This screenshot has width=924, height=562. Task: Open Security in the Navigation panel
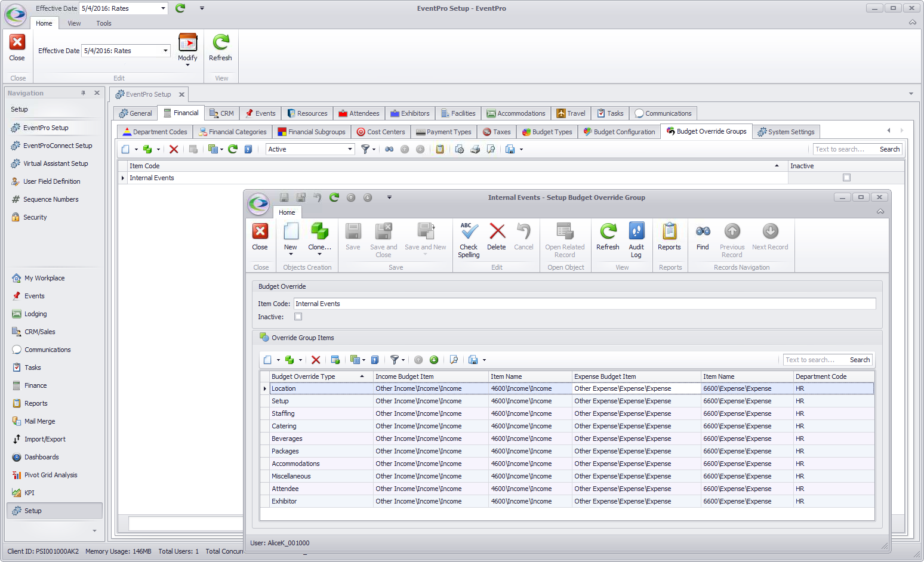pyautogui.click(x=35, y=217)
